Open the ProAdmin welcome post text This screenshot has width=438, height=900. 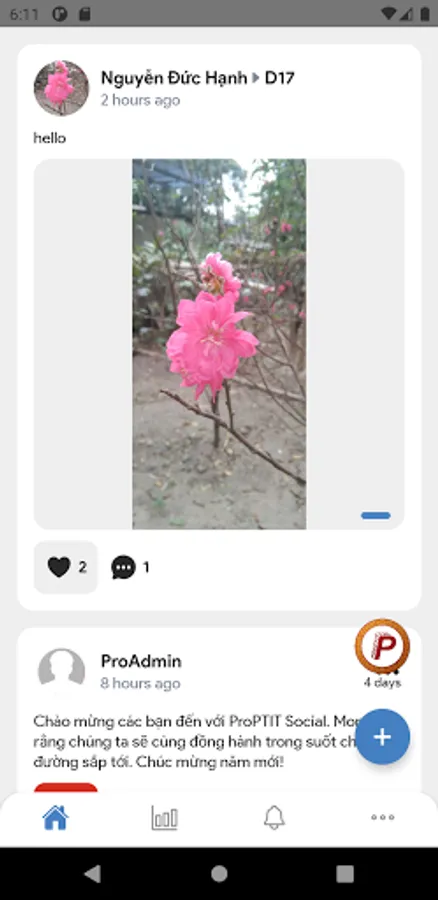pos(195,742)
